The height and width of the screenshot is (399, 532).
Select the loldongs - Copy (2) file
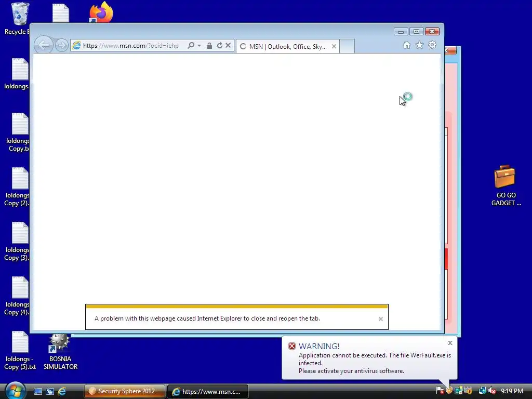coord(17,187)
